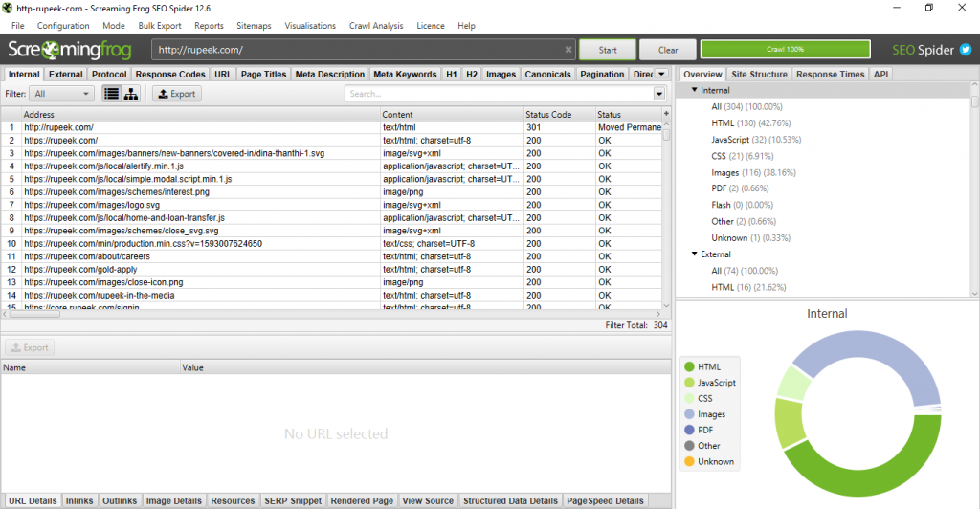Image resolution: width=980 pixels, height=509 pixels.
Task: Click the Search input box
Action: point(499,94)
